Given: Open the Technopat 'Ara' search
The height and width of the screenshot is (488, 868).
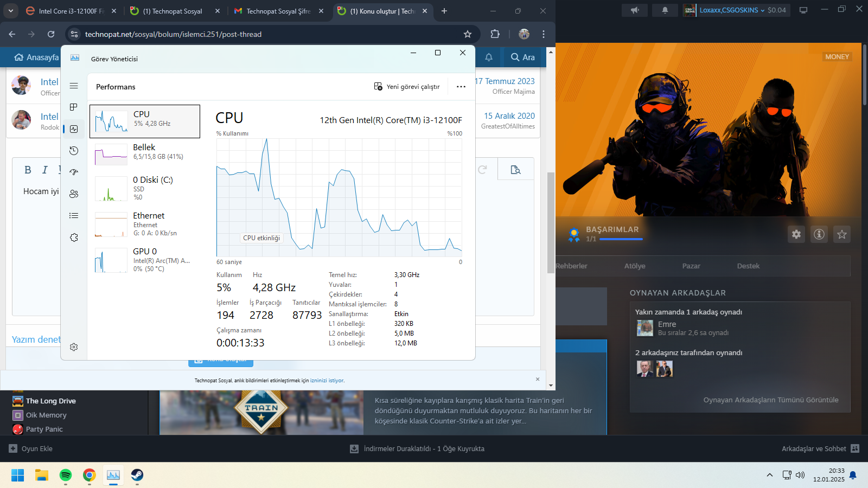Looking at the screenshot, I should [x=523, y=57].
